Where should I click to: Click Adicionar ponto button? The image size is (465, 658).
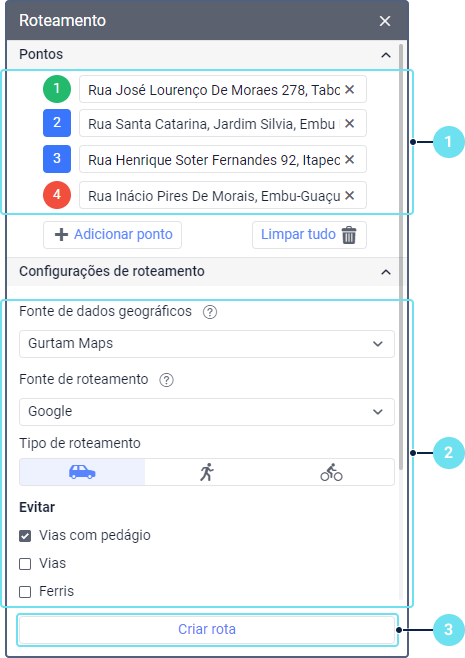pyautogui.click(x=112, y=235)
